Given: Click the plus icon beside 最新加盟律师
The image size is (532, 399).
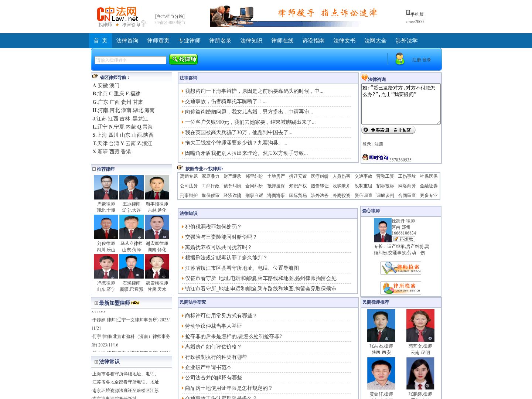Looking at the screenshot, I should tap(96, 303).
